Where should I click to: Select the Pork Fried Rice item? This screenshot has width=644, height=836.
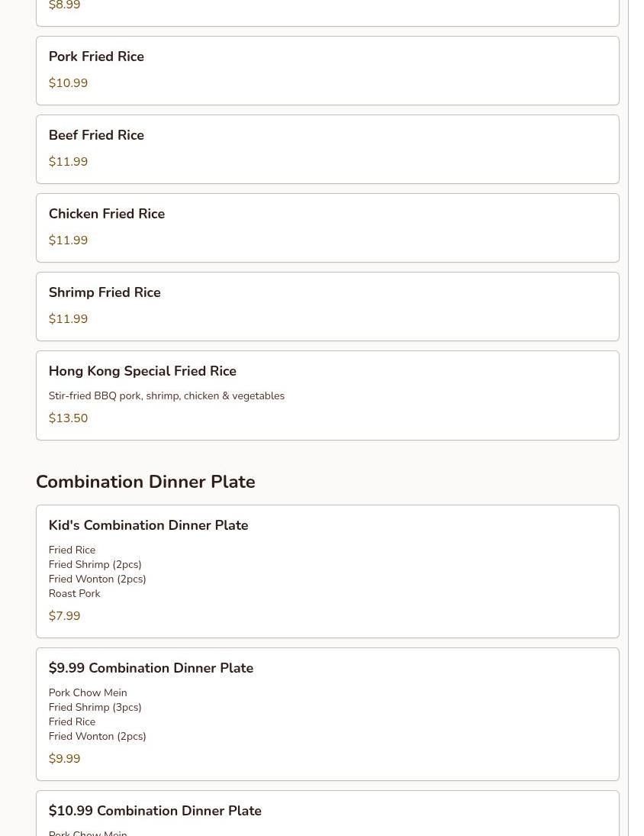click(x=327, y=70)
